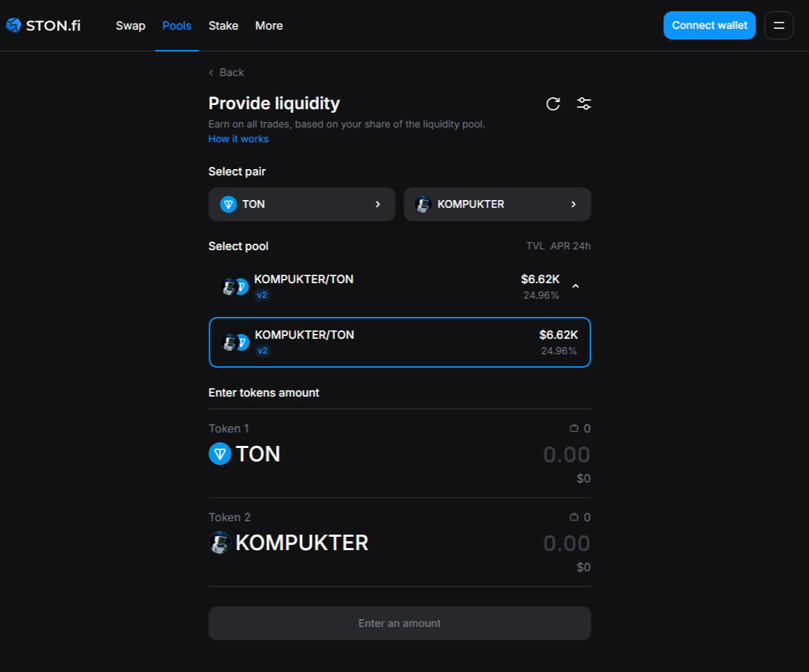
Task: Click the v2 badge in selected pool card
Action: [x=263, y=351]
